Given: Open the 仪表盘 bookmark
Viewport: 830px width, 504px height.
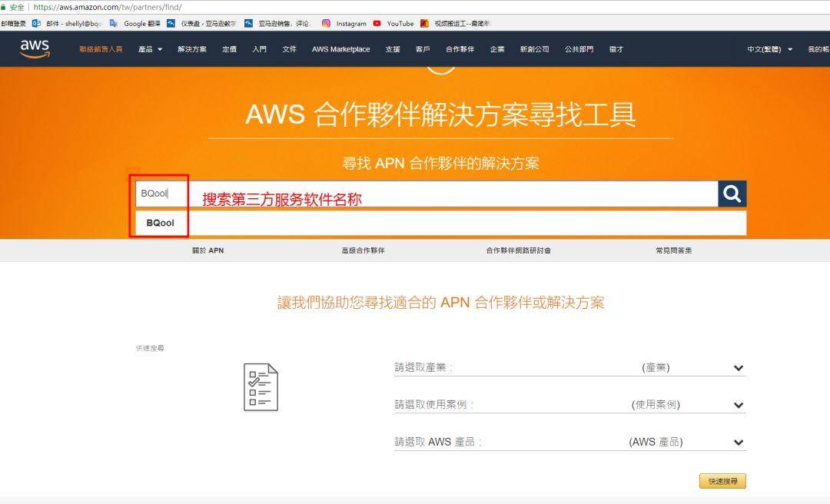Looking at the screenshot, I should point(201,23).
